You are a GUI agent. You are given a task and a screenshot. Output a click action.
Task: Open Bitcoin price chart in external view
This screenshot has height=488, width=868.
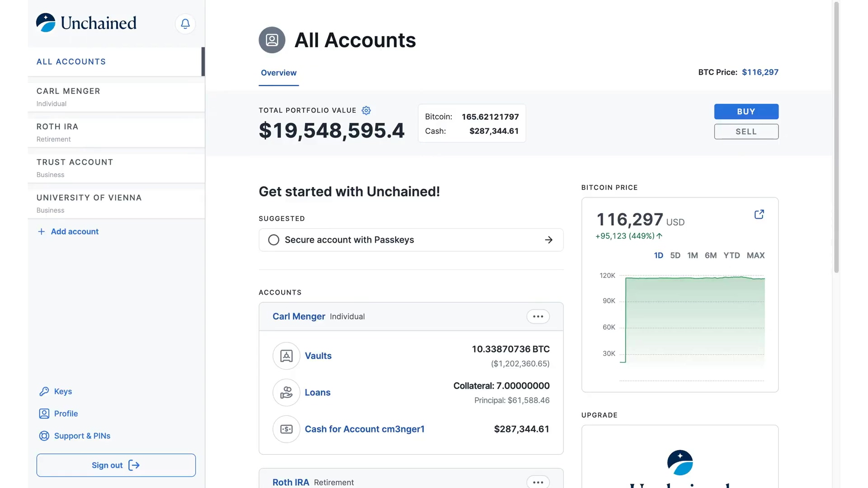pyautogui.click(x=759, y=214)
